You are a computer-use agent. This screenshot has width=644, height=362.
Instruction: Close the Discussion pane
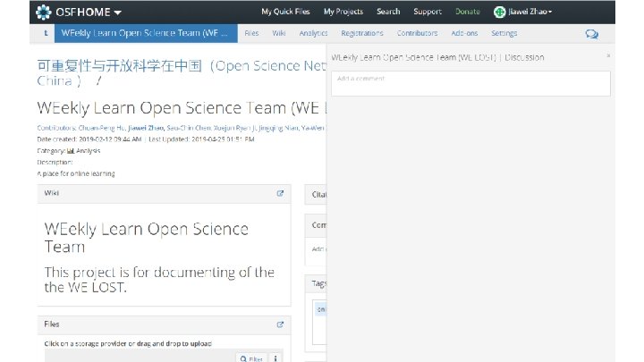coord(608,55)
